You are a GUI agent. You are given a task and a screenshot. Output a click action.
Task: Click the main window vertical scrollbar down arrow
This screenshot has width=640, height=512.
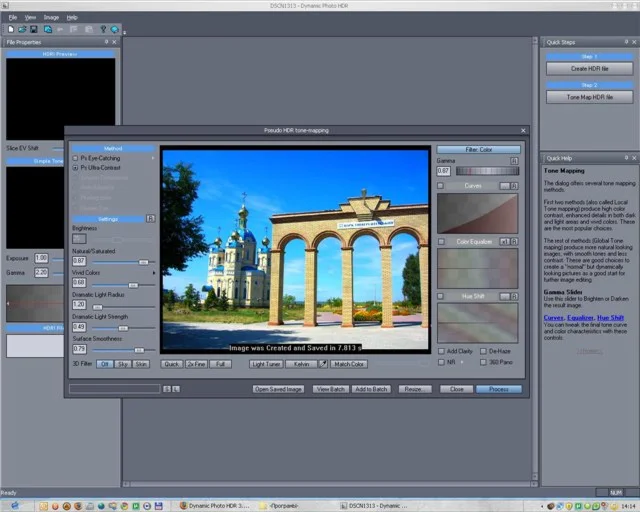tap(535, 477)
